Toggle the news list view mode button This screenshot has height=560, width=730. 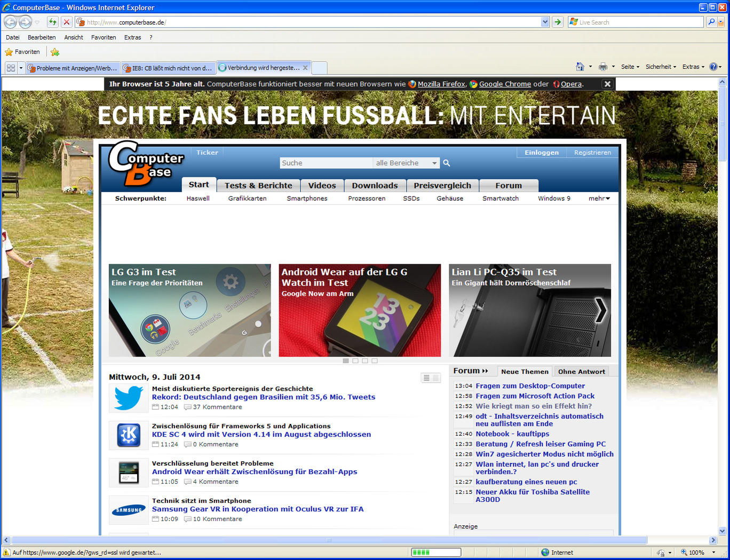pyautogui.click(x=431, y=378)
